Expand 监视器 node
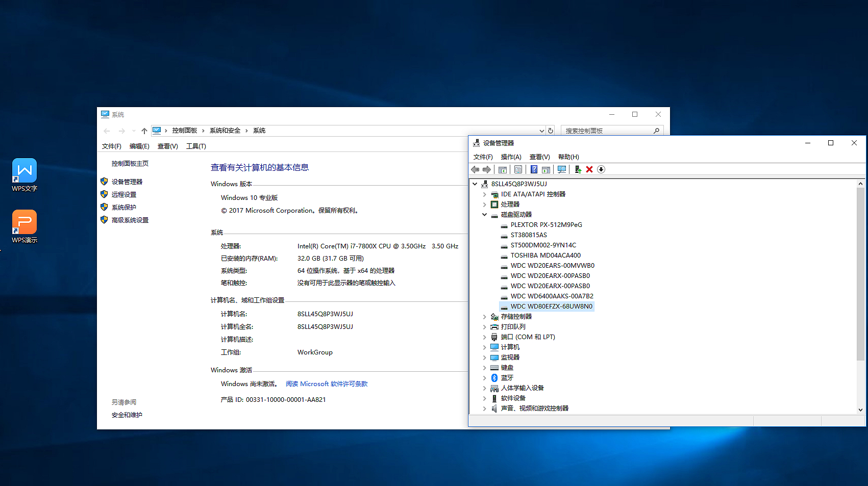The width and height of the screenshot is (868, 486). [485, 357]
